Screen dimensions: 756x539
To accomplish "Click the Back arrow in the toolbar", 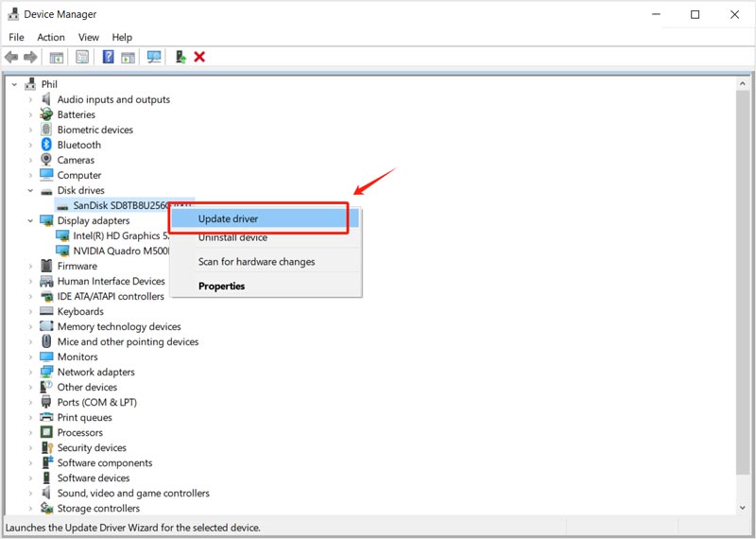I will tap(11, 57).
